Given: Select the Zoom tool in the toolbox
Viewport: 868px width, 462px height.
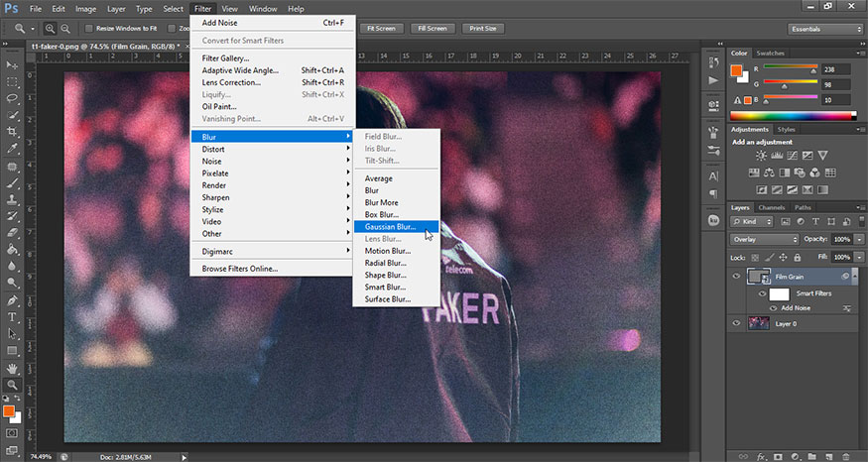Looking at the screenshot, I should tap(13, 384).
